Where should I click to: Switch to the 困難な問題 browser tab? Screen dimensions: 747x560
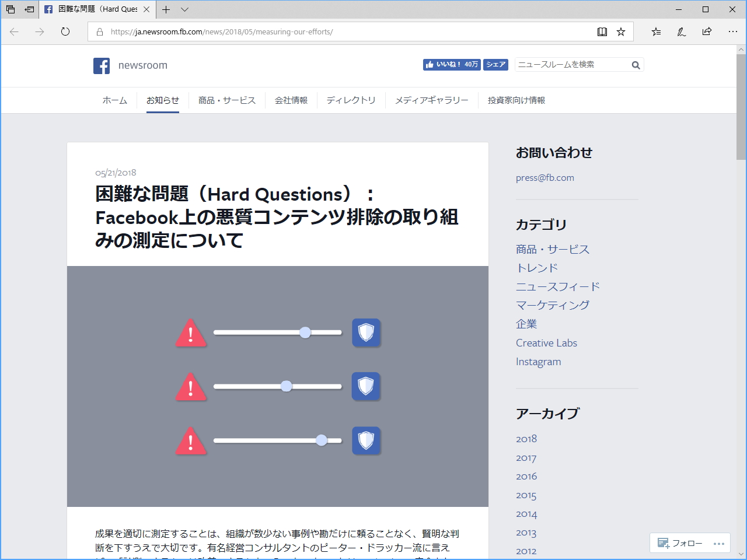(93, 9)
